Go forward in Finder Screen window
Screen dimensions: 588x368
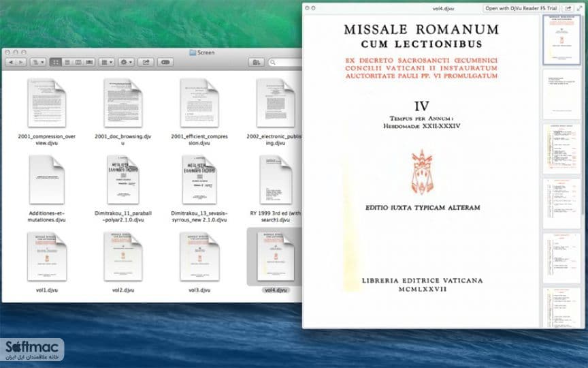point(21,62)
